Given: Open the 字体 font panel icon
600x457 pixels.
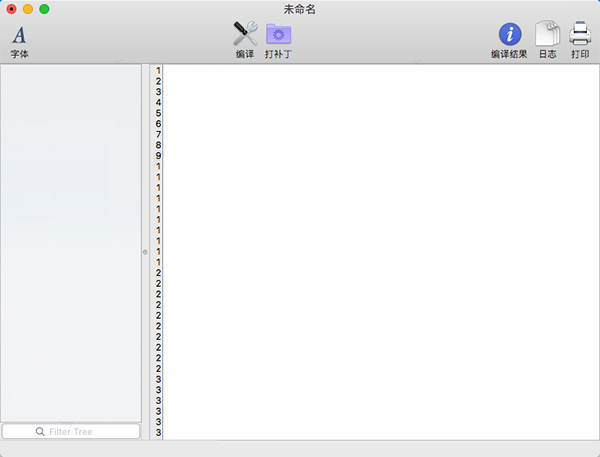Looking at the screenshot, I should pyautogui.click(x=19, y=35).
